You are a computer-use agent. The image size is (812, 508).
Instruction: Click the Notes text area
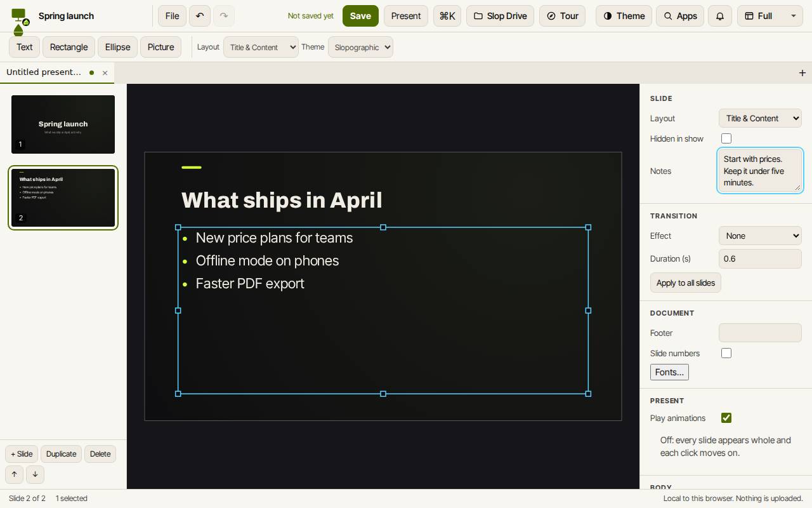point(760,170)
